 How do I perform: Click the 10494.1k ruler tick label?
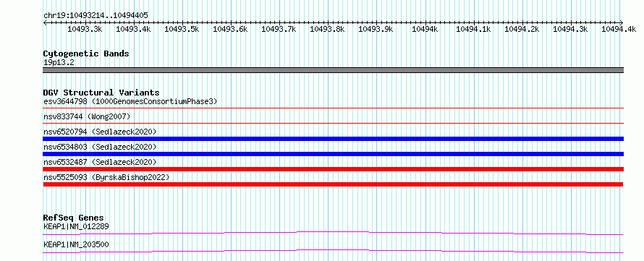point(473,29)
